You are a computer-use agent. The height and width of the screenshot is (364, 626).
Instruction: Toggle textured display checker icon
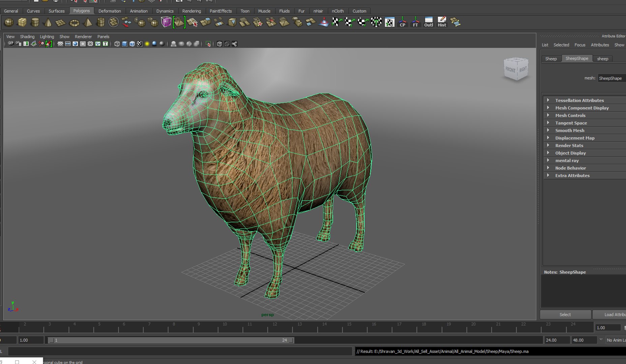[140, 44]
